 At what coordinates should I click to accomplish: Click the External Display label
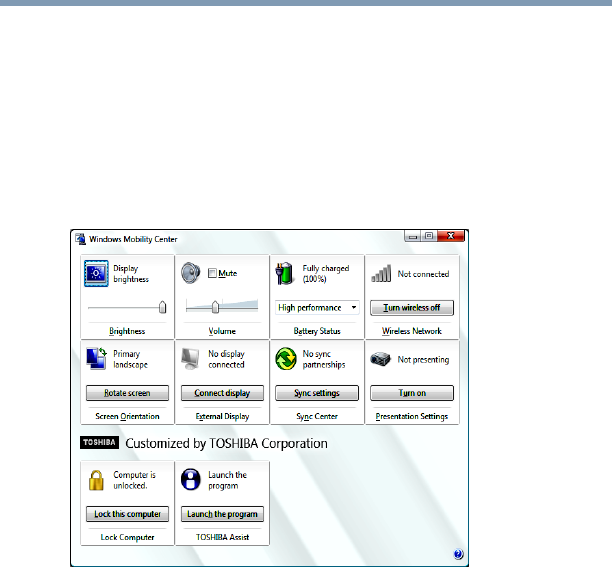click(222, 417)
